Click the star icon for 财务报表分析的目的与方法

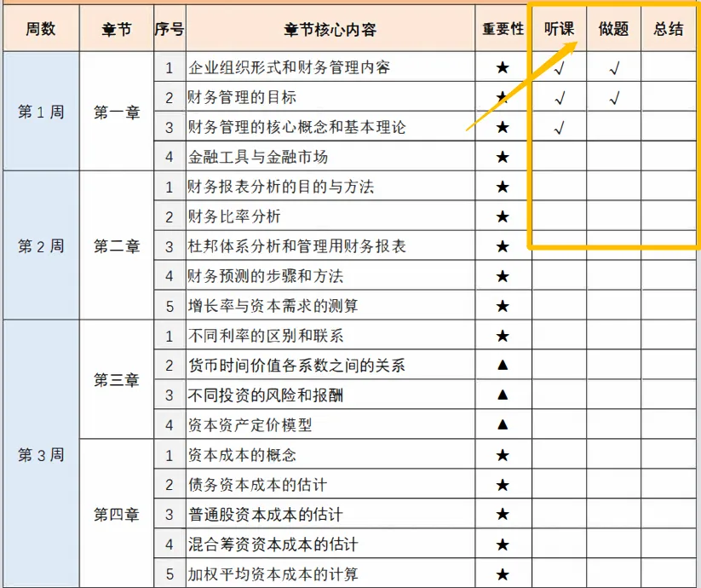coord(503,187)
